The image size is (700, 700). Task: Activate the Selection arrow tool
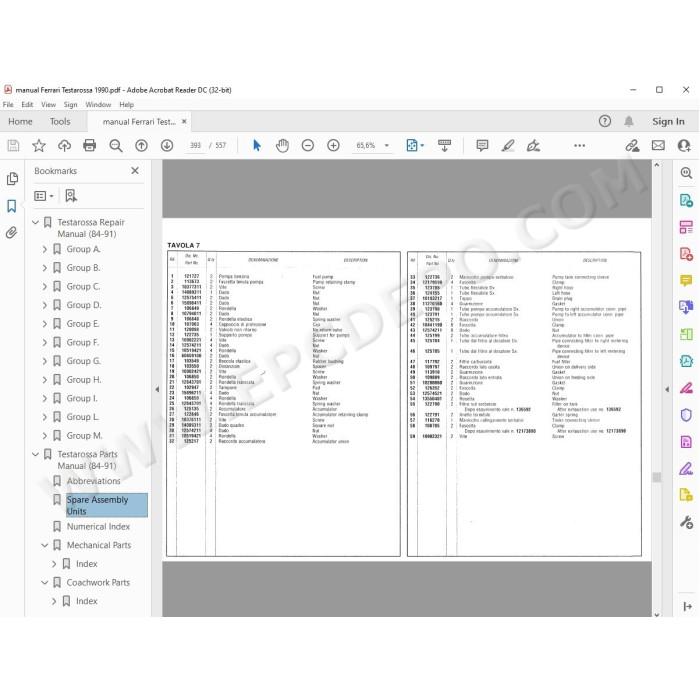[x=257, y=146]
